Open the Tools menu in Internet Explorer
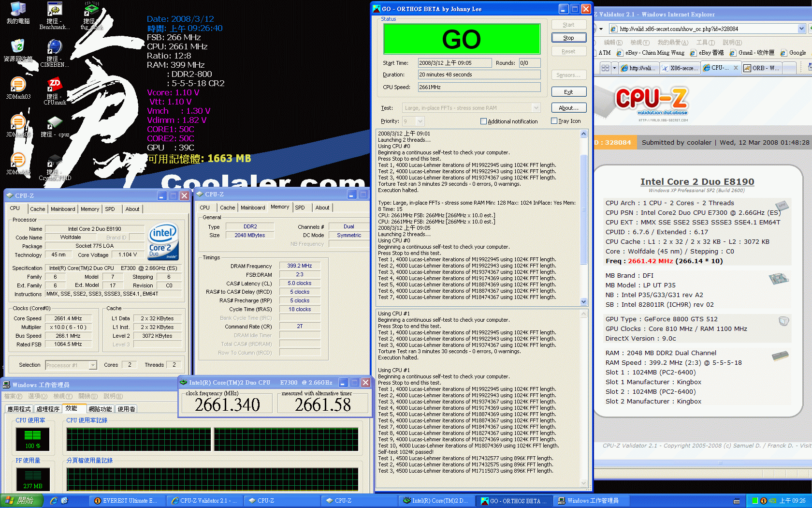812x508 pixels. (705, 43)
